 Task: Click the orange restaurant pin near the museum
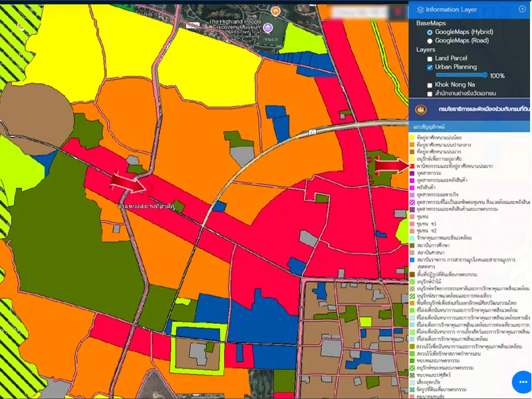coord(274,10)
